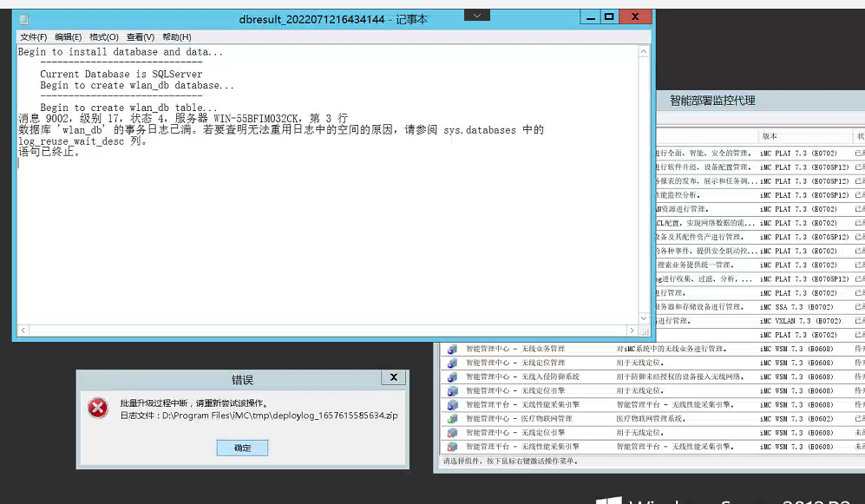
Task: Click the Notepad document icon in the title bar
Action: (x=23, y=19)
